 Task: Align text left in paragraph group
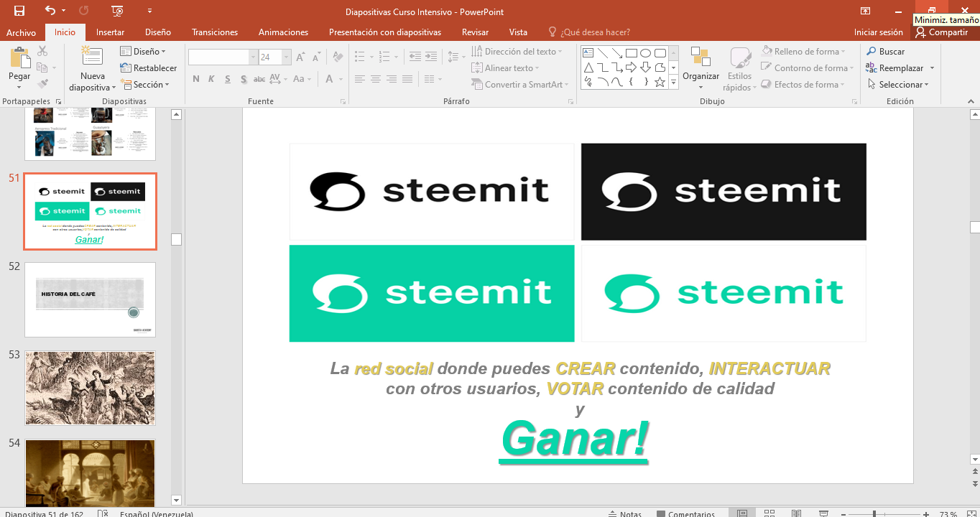360,79
